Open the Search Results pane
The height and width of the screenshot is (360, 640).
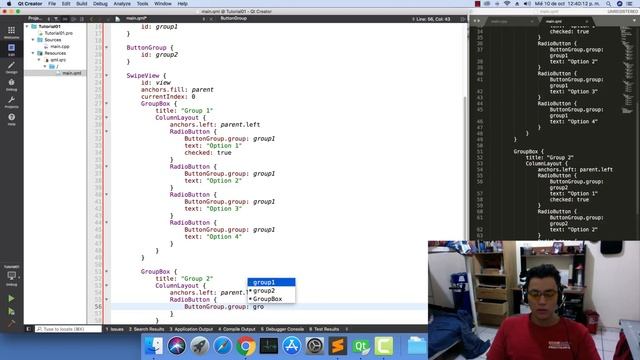pyautogui.click(x=147, y=329)
